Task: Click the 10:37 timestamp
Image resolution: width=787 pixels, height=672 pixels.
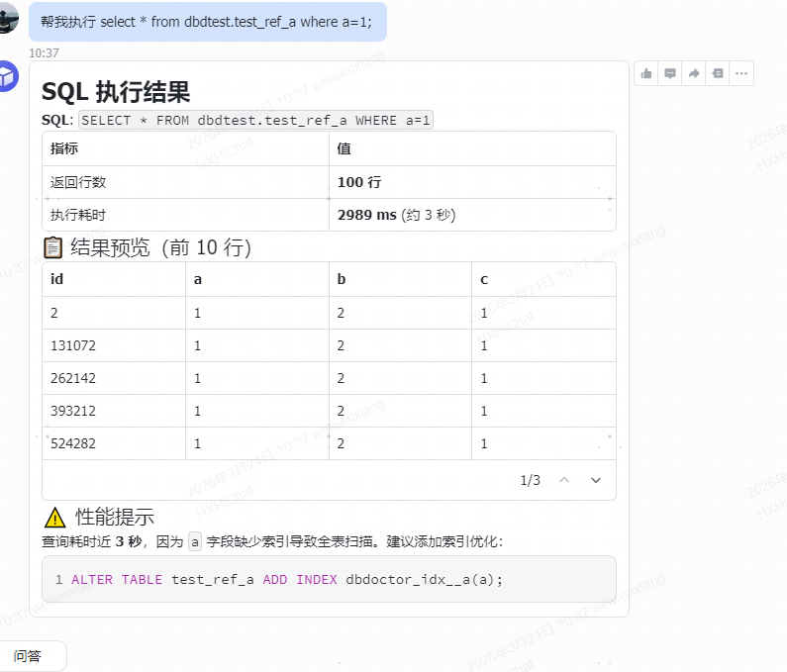Action: click(44, 53)
